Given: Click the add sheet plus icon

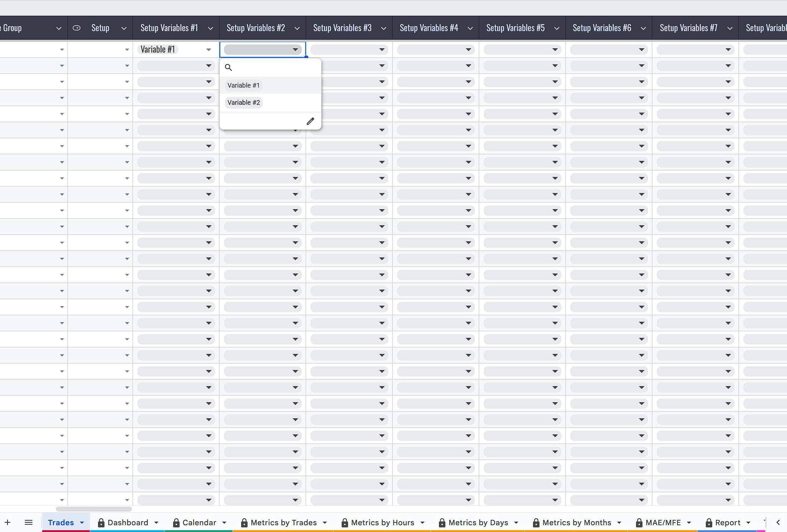Looking at the screenshot, I should point(8,523).
